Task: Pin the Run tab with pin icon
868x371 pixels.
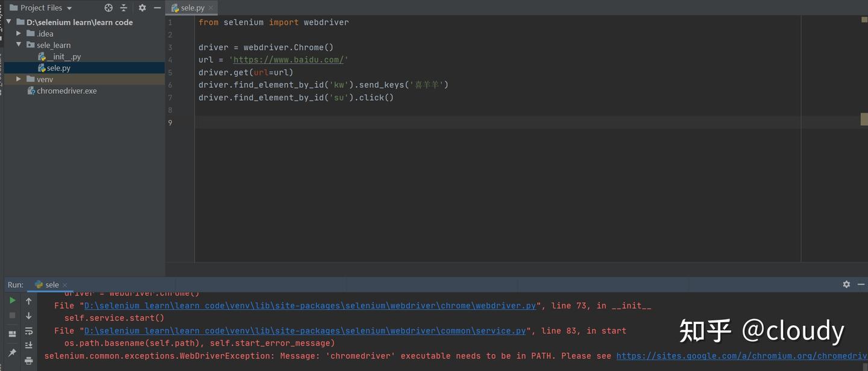Action: 12,352
